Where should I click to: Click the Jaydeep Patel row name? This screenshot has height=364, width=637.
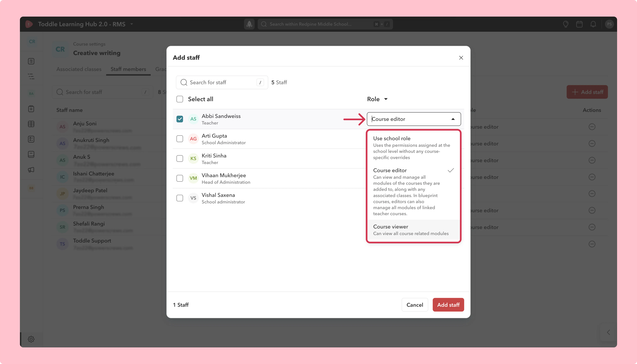pos(90,190)
